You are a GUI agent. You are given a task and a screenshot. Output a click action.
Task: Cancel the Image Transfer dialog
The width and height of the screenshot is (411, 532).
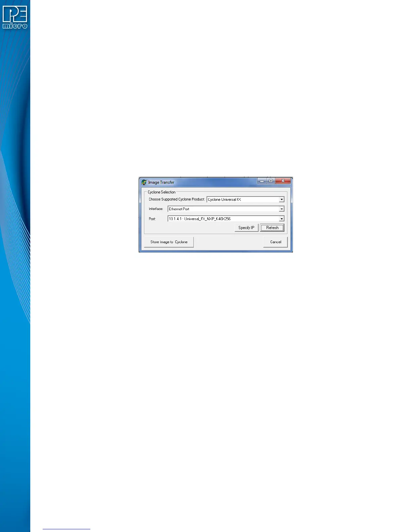click(276, 242)
